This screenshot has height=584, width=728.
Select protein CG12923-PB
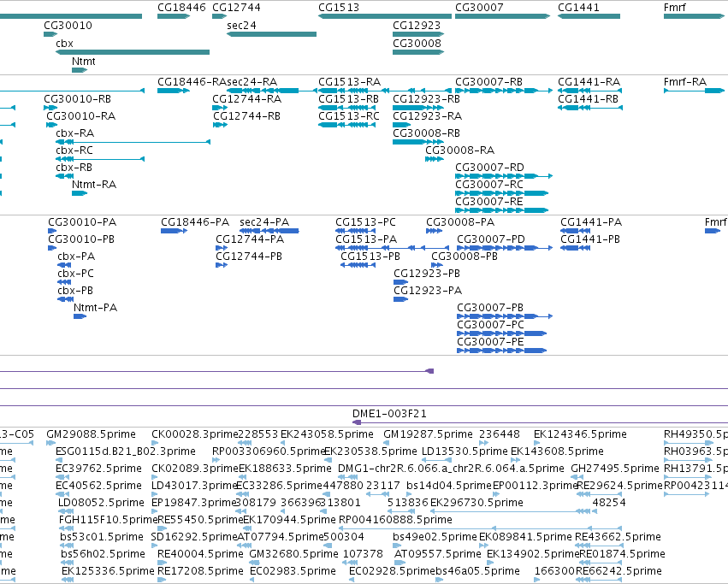(427, 274)
